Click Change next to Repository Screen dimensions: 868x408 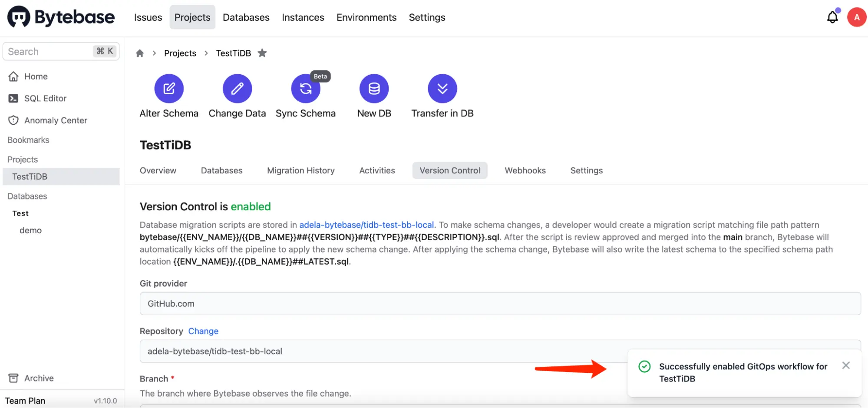pyautogui.click(x=203, y=331)
